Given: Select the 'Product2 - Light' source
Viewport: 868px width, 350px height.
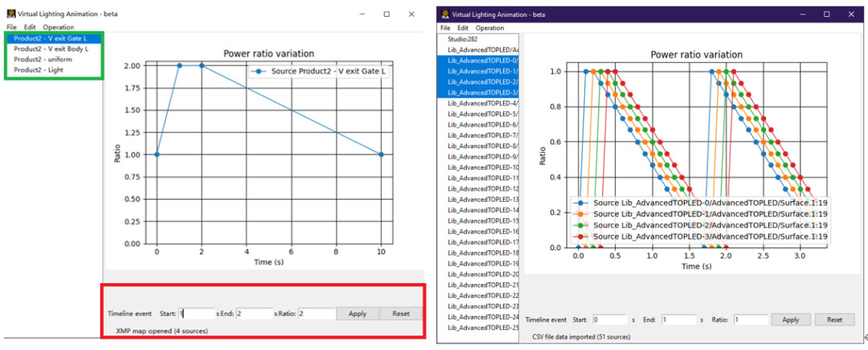Looking at the screenshot, I should point(39,70).
